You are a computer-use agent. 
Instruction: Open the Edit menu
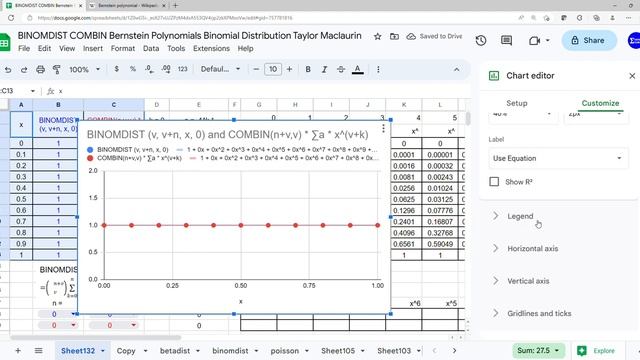(x=44, y=49)
